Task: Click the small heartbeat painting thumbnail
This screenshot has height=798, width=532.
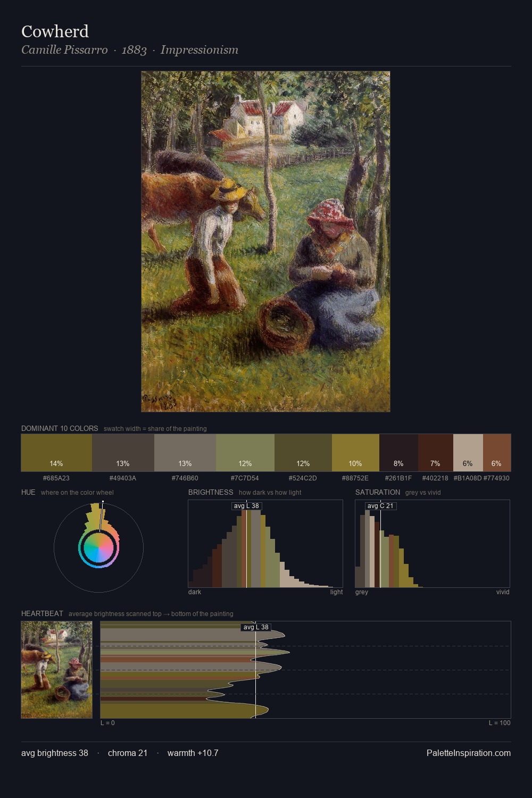Action: (x=57, y=670)
